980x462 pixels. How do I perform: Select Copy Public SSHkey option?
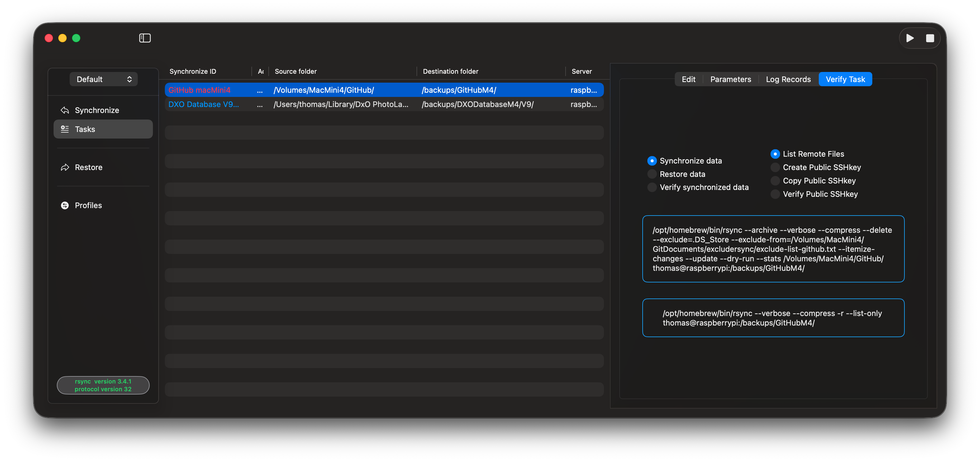(x=775, y=181)
